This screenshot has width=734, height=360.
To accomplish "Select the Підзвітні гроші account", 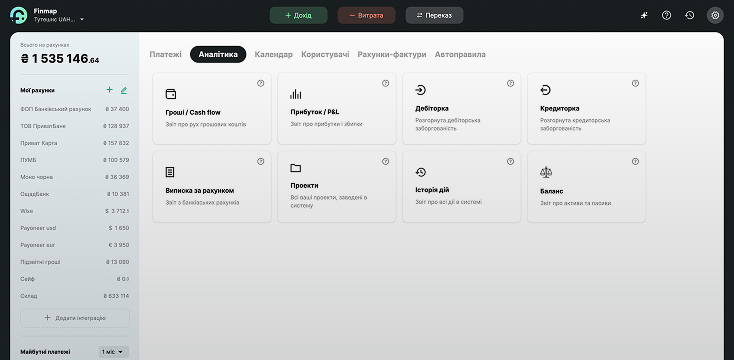I will point(75,262).
